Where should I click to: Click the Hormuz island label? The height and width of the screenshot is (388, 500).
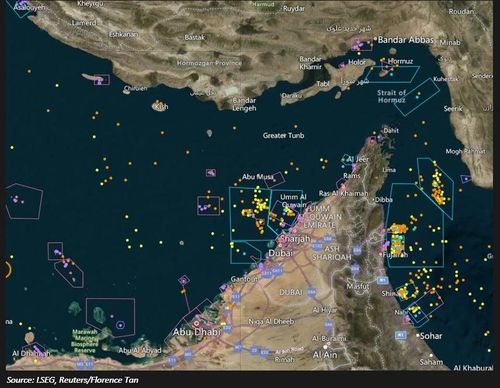400,61
